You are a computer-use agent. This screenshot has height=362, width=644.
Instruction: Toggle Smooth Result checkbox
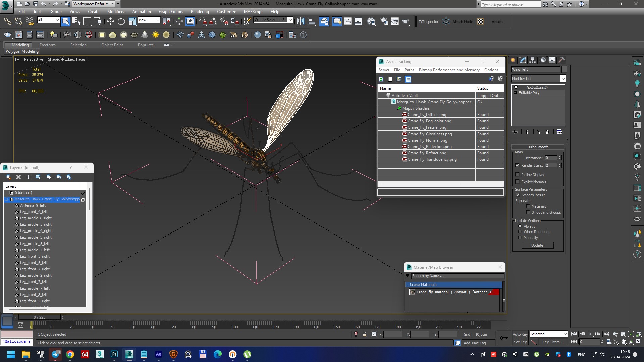coord(518,195)
